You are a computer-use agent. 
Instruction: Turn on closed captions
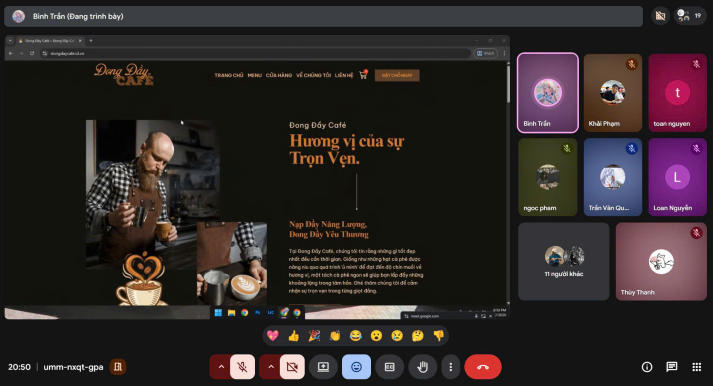click(390, 367)
